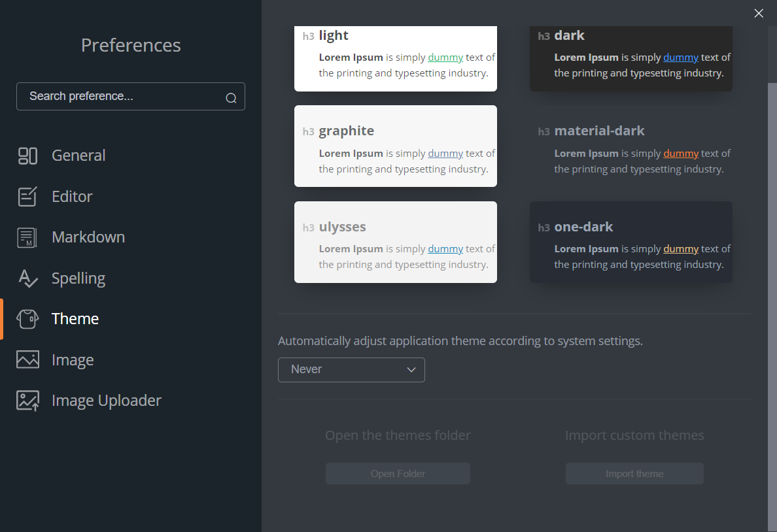
Task: Expand the dropdown chevron arrow beside Never
Action: click(411, 370)
